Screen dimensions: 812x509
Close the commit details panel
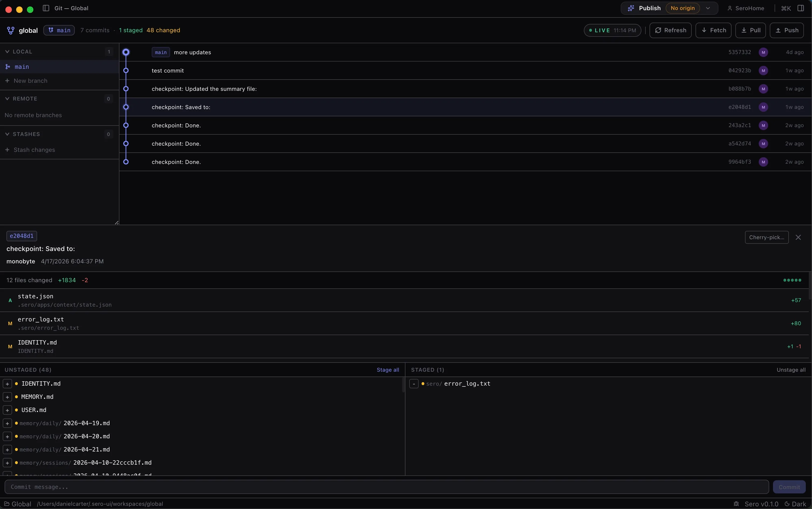(x=798, y=237)
